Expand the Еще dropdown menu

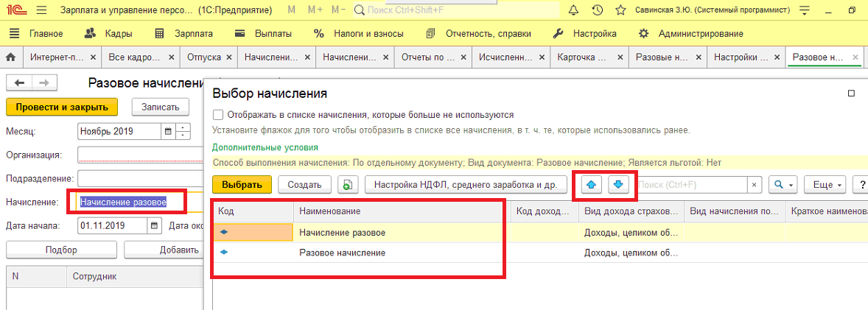pyautogui.click(x=824, y=184)
